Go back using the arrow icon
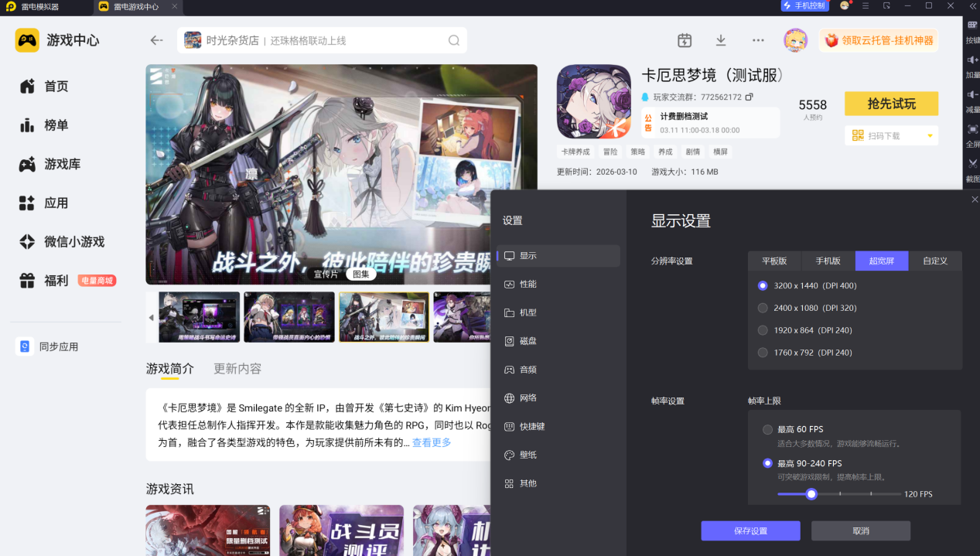Image resolution: width=980 pixels, height=556 pixels. pos(157,40)
